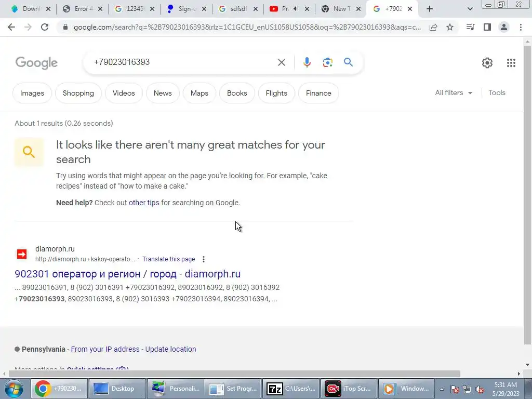The image size is (532, 399).
Task: Click the address bar URL
Action: point(247,27)
